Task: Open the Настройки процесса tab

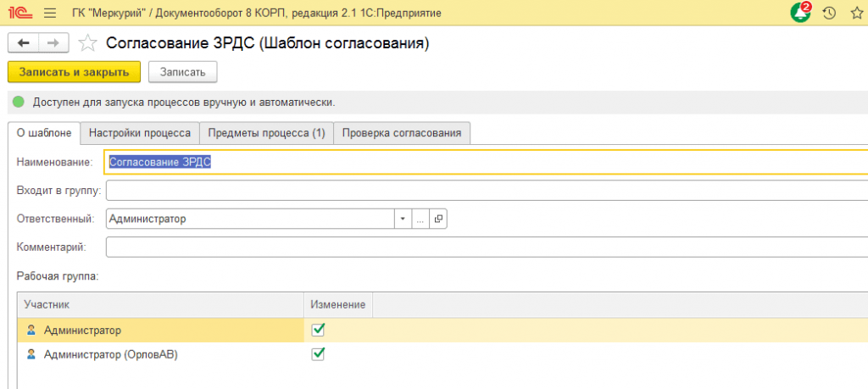Action: pos(140,133)
